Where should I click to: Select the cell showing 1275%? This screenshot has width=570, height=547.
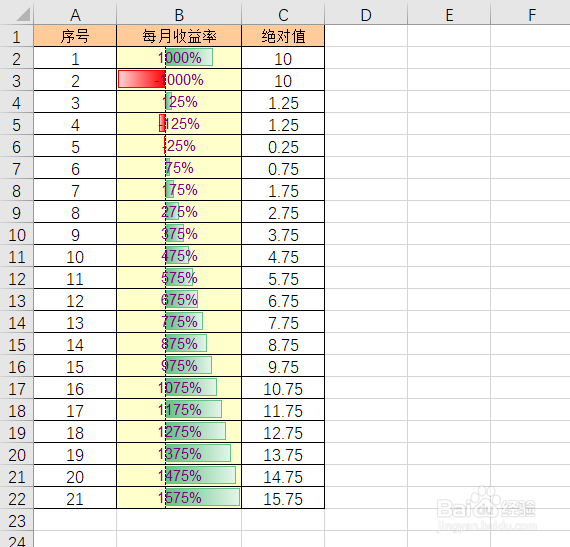tap(179, 432)
